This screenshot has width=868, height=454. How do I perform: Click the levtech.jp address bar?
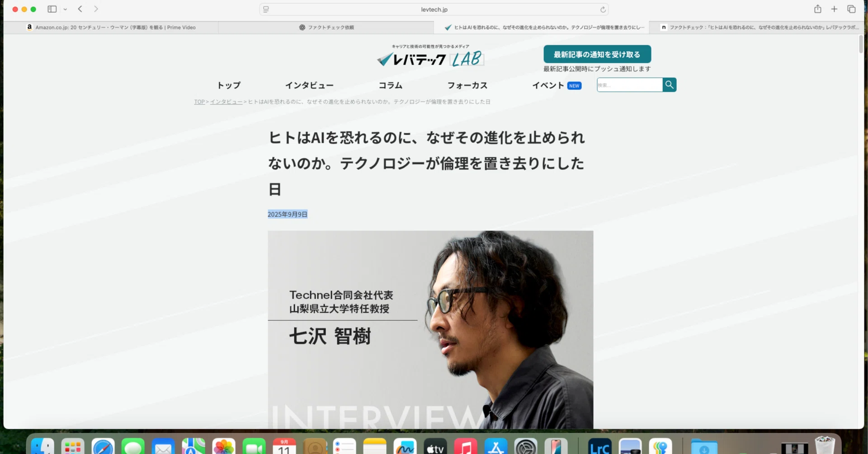pyautogui.click(x=434, y=9)
